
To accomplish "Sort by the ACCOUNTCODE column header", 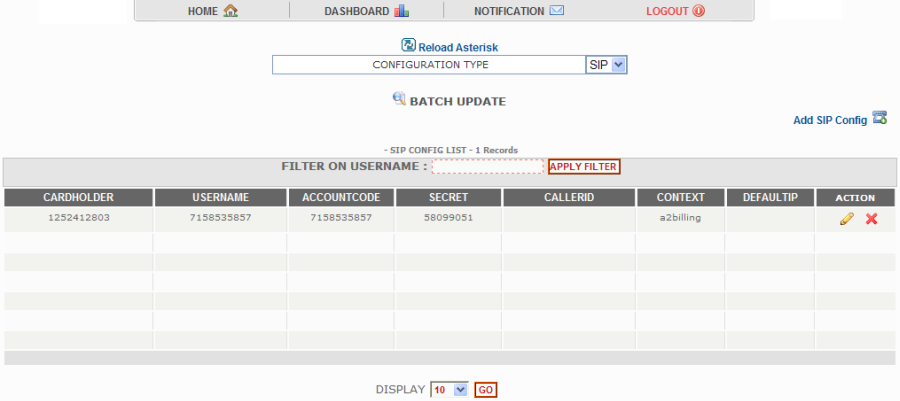I will click(341, 197).
